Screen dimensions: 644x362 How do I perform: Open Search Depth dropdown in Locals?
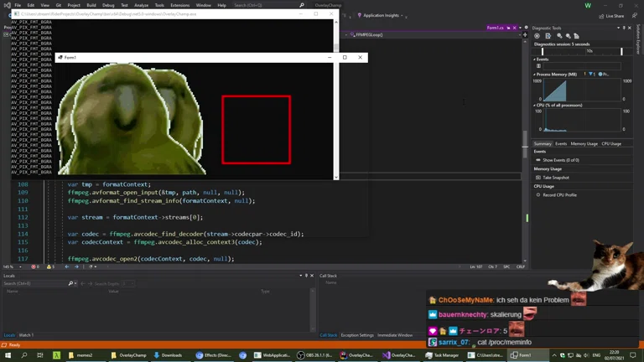128,283
